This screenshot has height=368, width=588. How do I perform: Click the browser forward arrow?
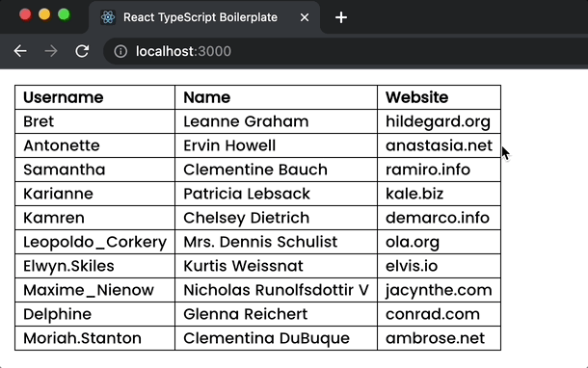click(51, 51)
